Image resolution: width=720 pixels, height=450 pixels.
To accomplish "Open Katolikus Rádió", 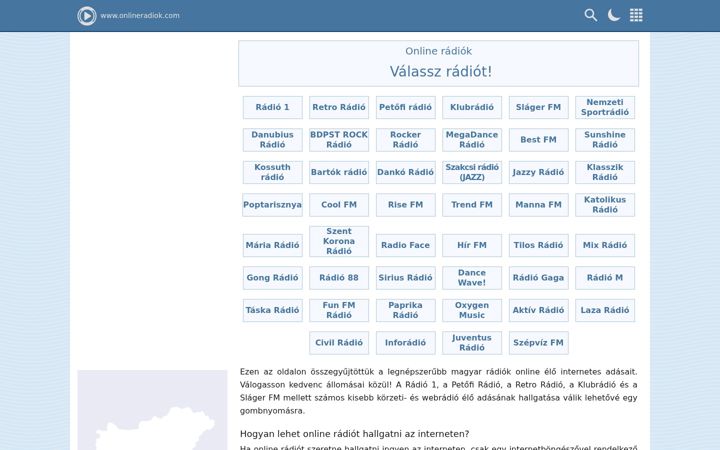I will [x=605, y=205].
